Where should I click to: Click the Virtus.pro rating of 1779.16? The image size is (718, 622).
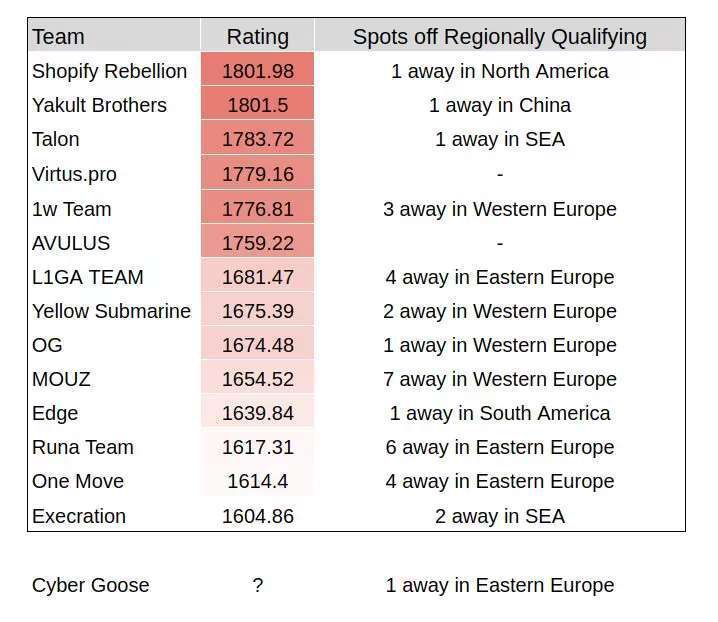[257, 174]
